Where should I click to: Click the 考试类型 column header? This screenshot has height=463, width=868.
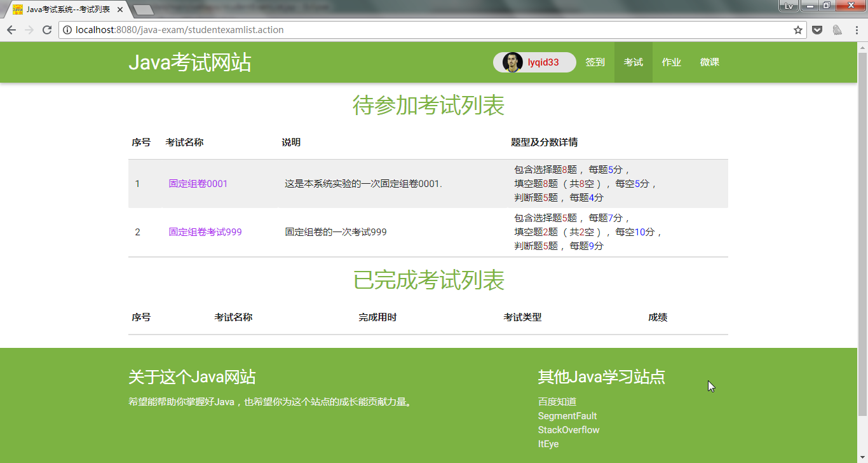click(522, 317)
